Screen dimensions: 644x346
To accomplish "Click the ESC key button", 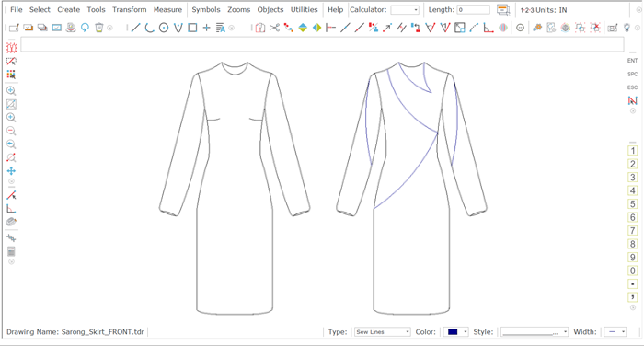I will [x=633, y=87].
